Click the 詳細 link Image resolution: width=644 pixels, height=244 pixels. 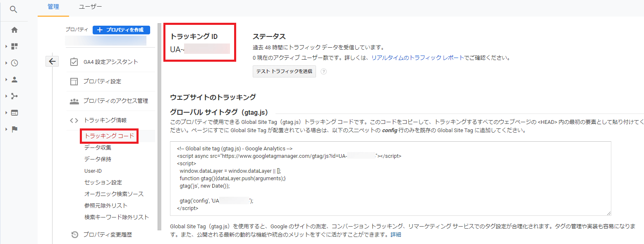coord(396,234)
